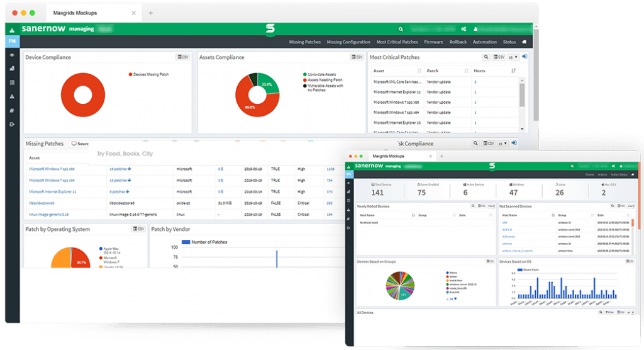Toggle Number of Patches legend in vendor chart

tap(204, 242)
